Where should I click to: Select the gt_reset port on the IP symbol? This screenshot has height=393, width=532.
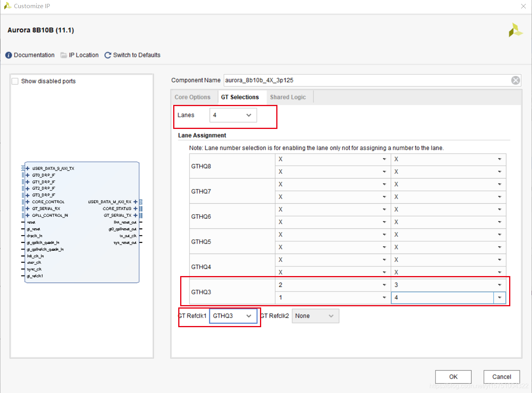point(33,229)
